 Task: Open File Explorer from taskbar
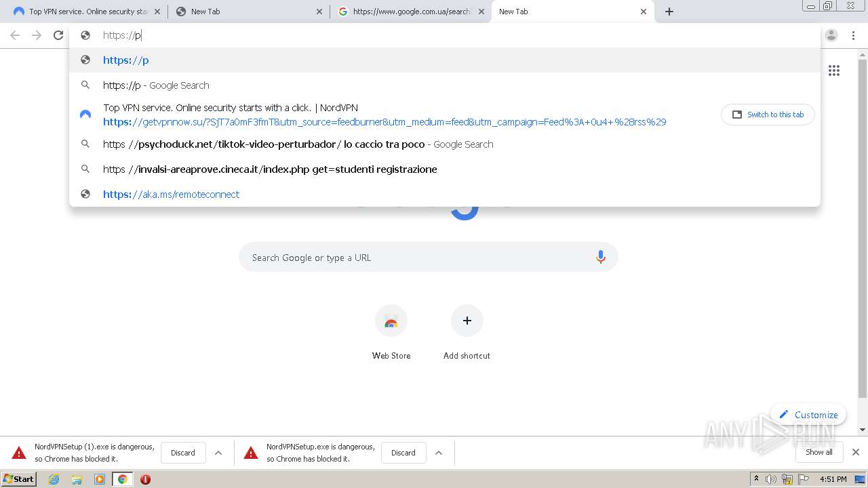click(x=77, y=479)
